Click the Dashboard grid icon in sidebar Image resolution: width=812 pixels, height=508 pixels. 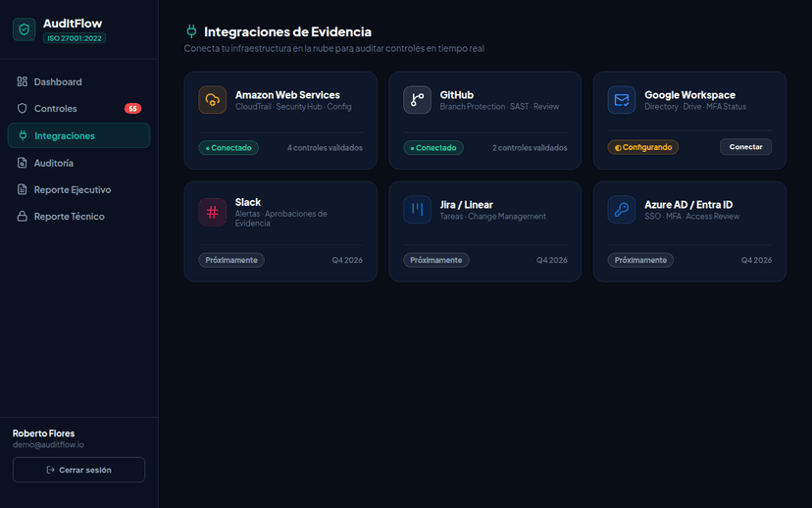pos(22,81)
